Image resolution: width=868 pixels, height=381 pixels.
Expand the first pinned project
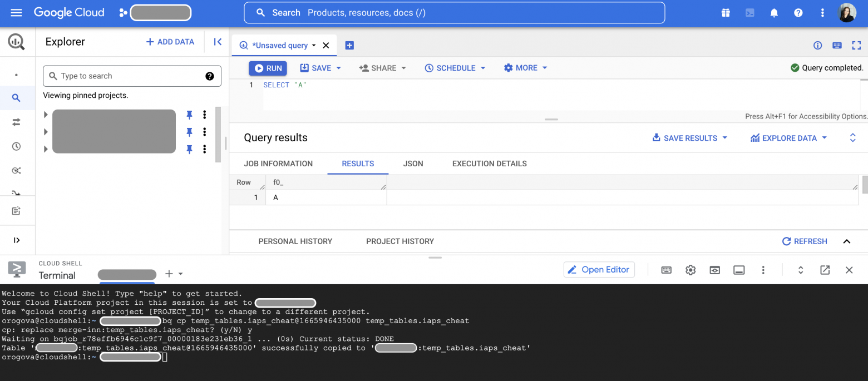[x=46, y=115]
